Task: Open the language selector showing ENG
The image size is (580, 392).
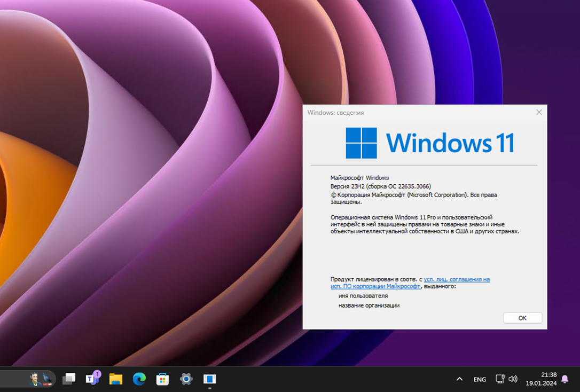Action: click(479, 379)
